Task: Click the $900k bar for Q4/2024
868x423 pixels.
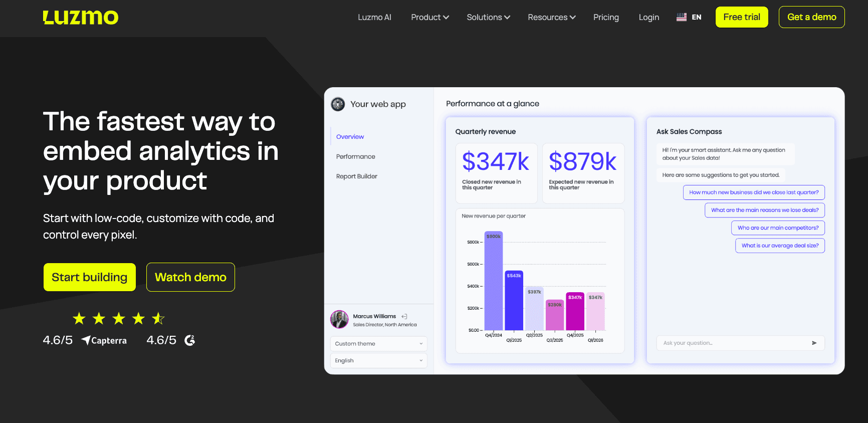Action: click(x=494, y=281)
